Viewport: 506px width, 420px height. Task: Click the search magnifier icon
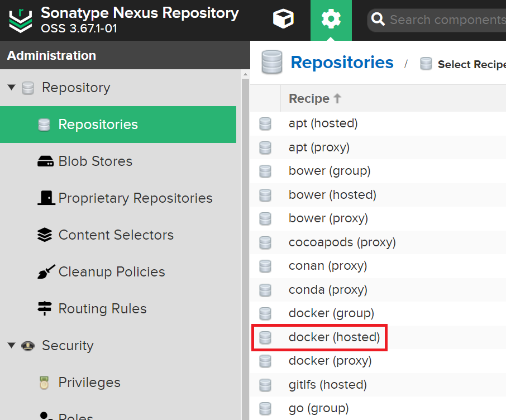[x=378, y=20]
